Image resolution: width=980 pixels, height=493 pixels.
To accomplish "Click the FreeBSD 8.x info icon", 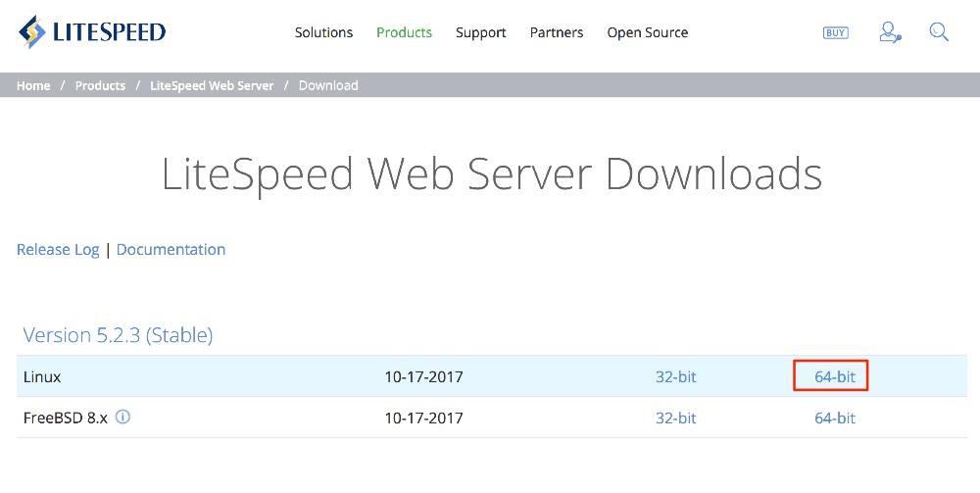I will pos(122,417).
